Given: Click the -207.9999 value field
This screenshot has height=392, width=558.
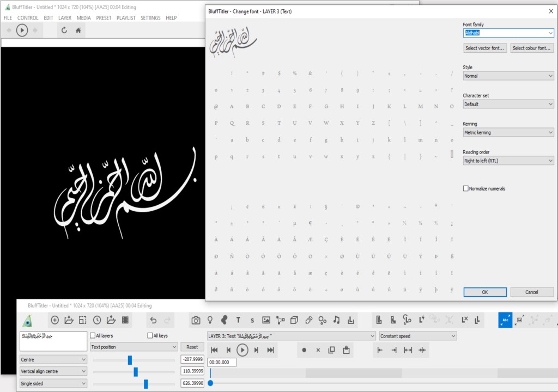Looking at the screenshot, I should [192, 359].
